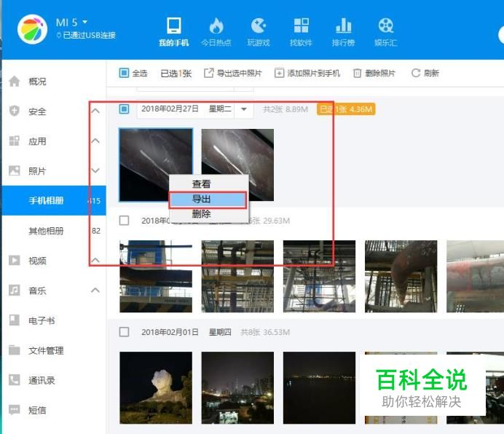Select 手机相册 album
The height and width of the screenshot is (434, 504).
point(54,200)
